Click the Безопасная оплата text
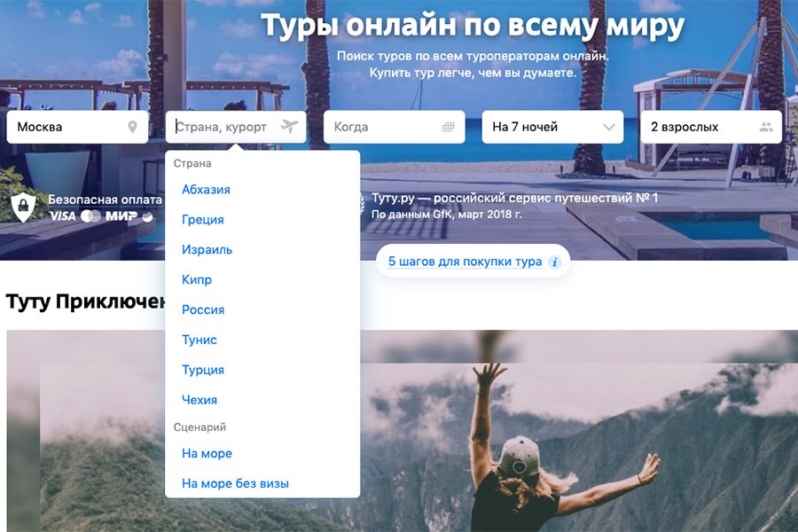Image resolution: width=798 pixels, height=532 pixels. 105,199
